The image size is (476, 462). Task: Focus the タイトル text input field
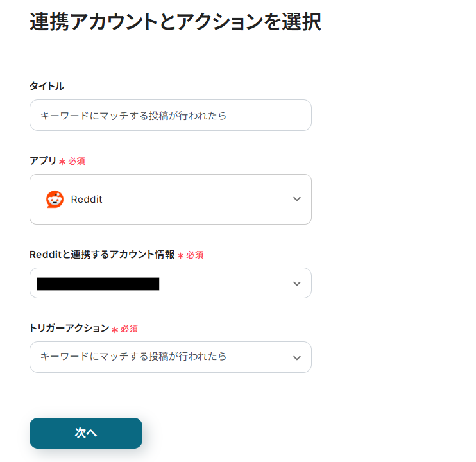[170, 116]
